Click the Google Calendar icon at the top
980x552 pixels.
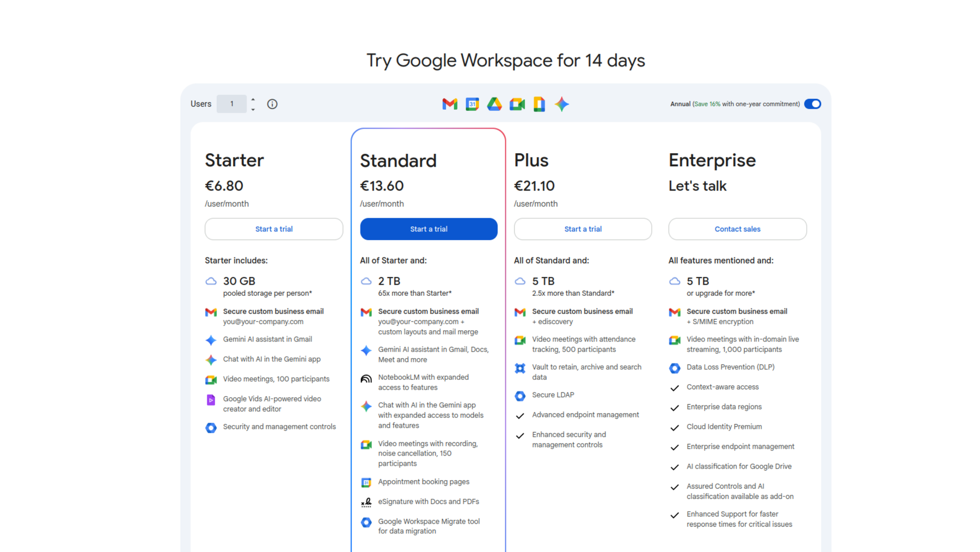pos(471,104)
